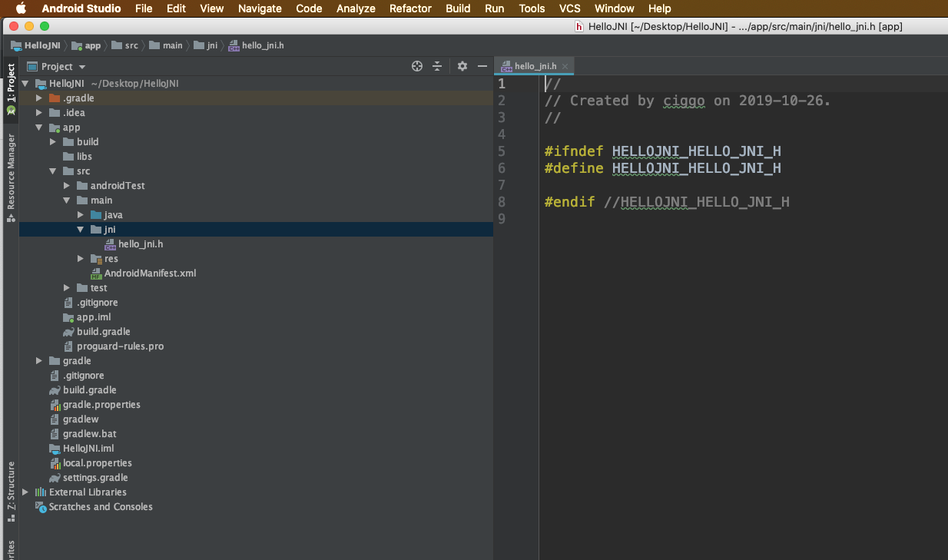This screenshot has width=948, height=560.
Task: Collapse the main folder arrow
Action: point(67,200)
